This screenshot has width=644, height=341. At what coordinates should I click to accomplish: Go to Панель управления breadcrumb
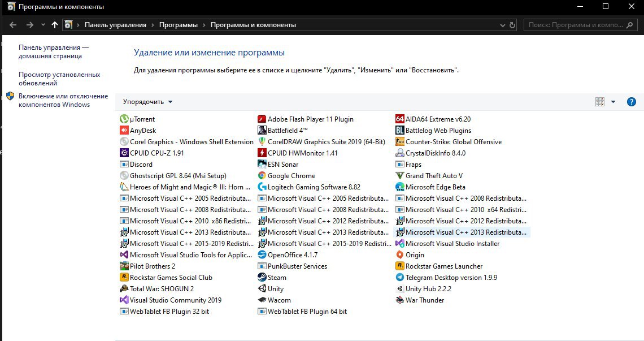point(115,25)
